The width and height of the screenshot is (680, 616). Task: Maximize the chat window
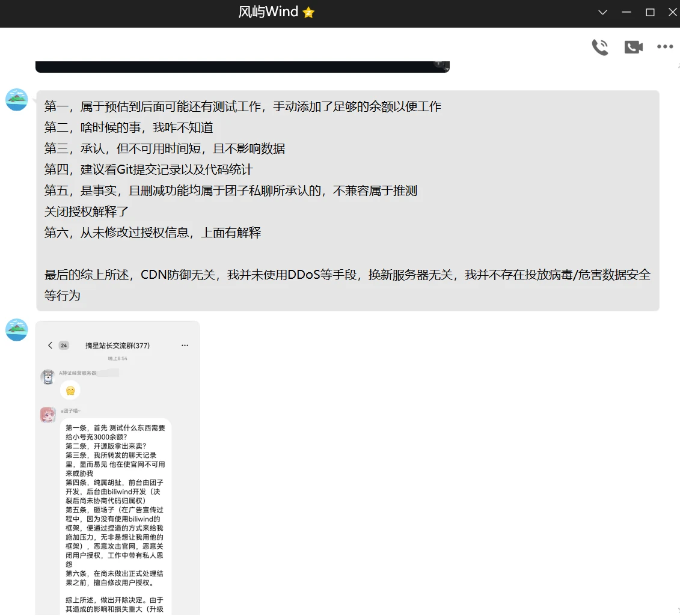coord(650,13)
